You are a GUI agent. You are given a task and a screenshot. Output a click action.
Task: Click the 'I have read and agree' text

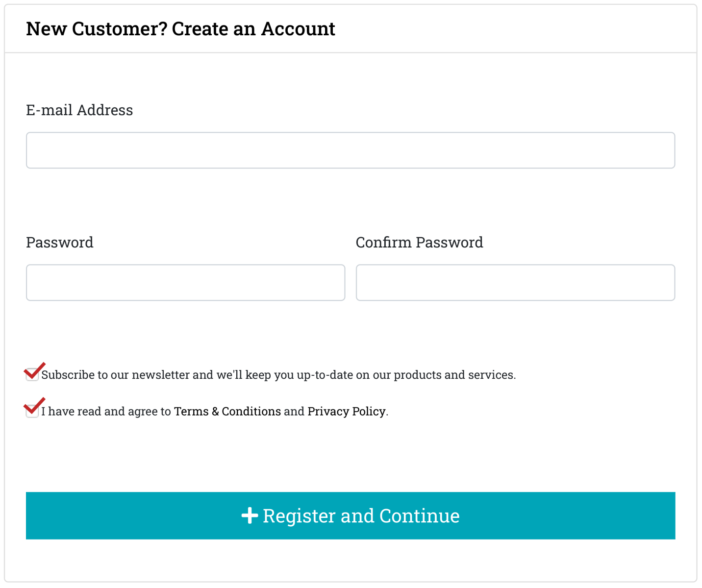click(106, 411)
